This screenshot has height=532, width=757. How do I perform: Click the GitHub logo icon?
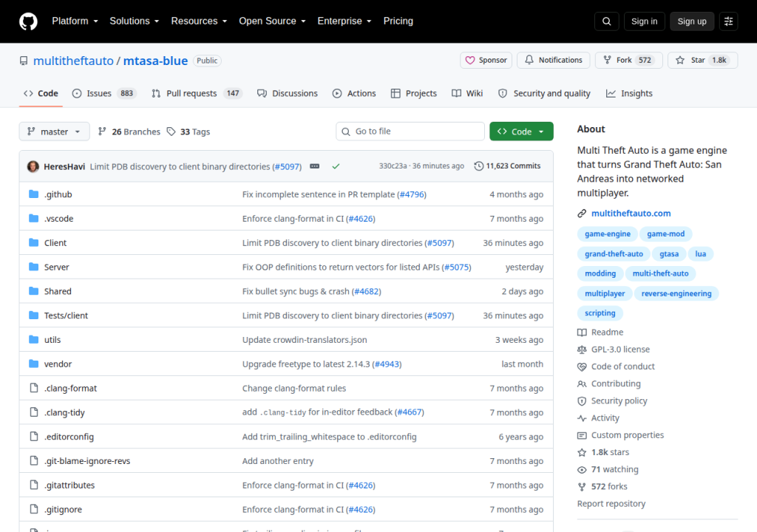coord(28,21)
